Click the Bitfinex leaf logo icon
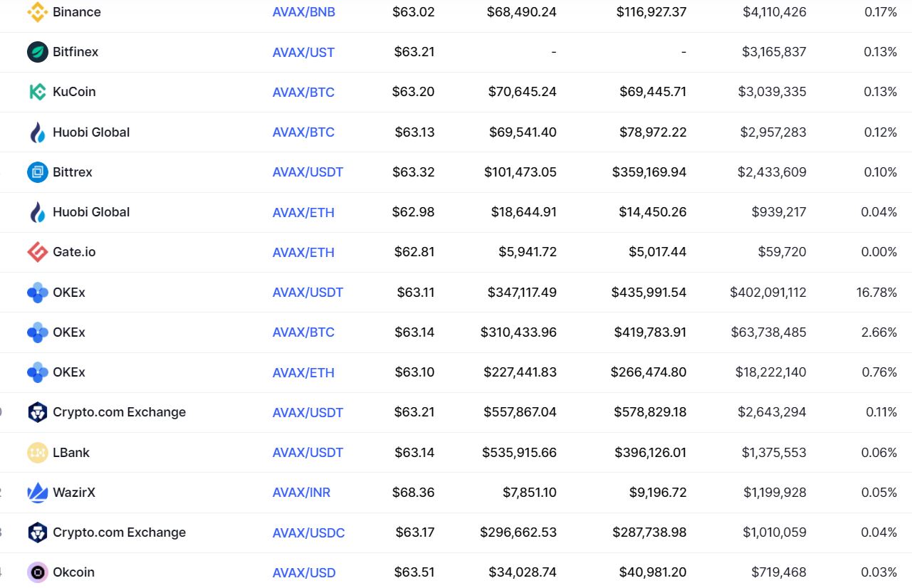Image resolution: width=912 pixels, height=588 pixels. point(37,52)
